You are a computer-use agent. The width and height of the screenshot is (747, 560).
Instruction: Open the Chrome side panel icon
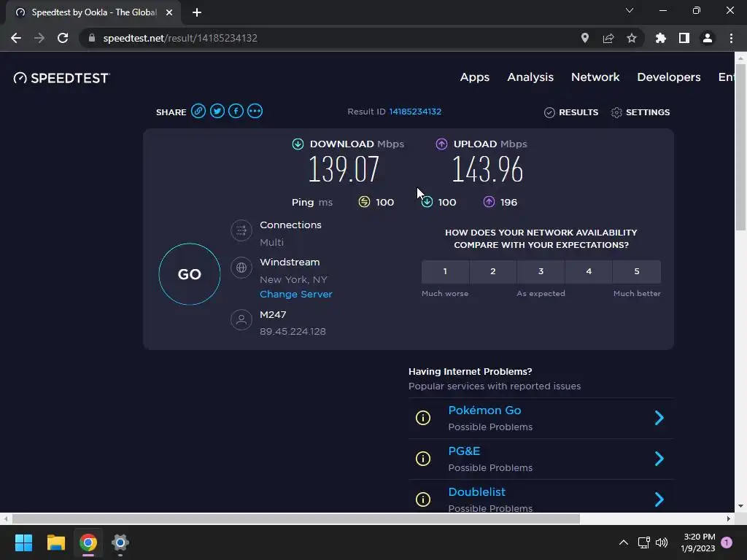click(x=684, y=38)
